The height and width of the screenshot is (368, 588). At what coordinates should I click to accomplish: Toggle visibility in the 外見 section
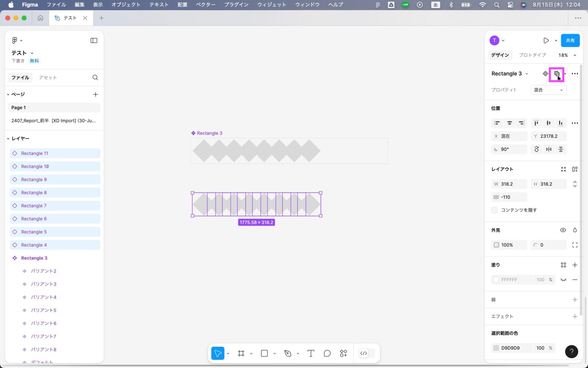pyautogui.click(x=563, y=230)
